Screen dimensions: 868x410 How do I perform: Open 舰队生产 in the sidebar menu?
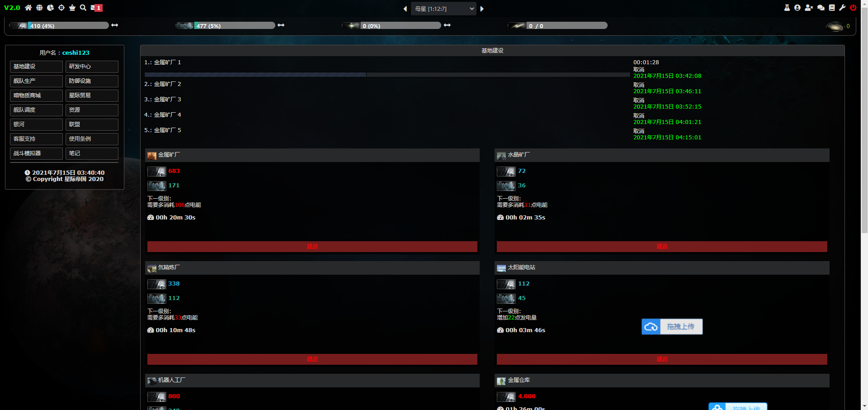point(36,81)
